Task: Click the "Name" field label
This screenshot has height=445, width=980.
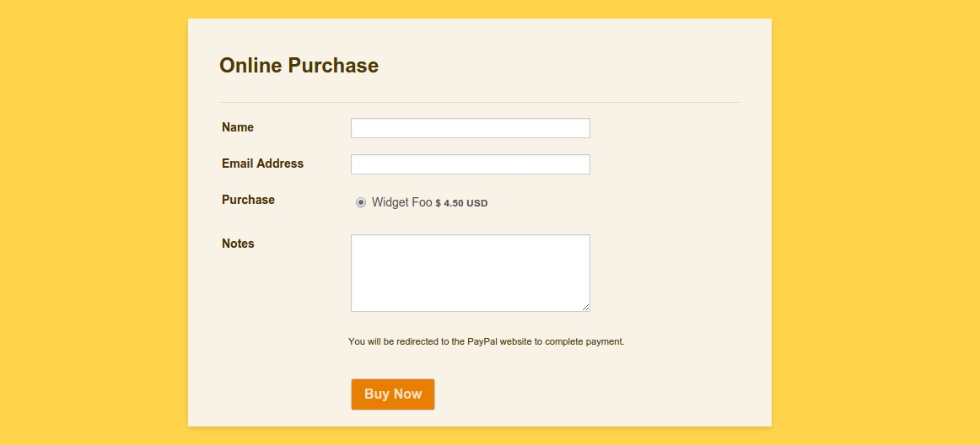Action: coord(238,127)
